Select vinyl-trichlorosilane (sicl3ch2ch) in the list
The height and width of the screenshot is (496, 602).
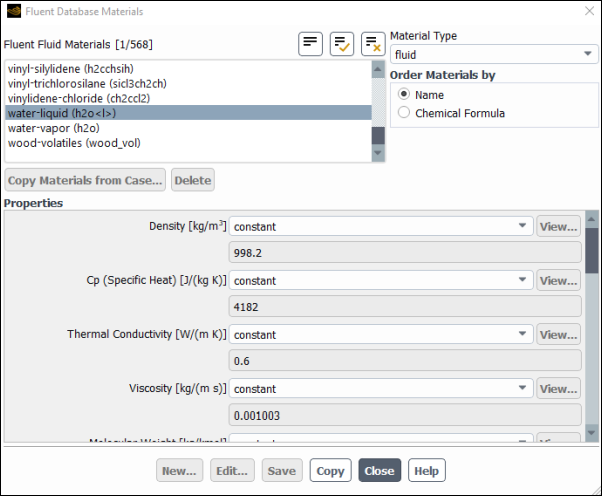pyautogui.click(x=188, y=83)
